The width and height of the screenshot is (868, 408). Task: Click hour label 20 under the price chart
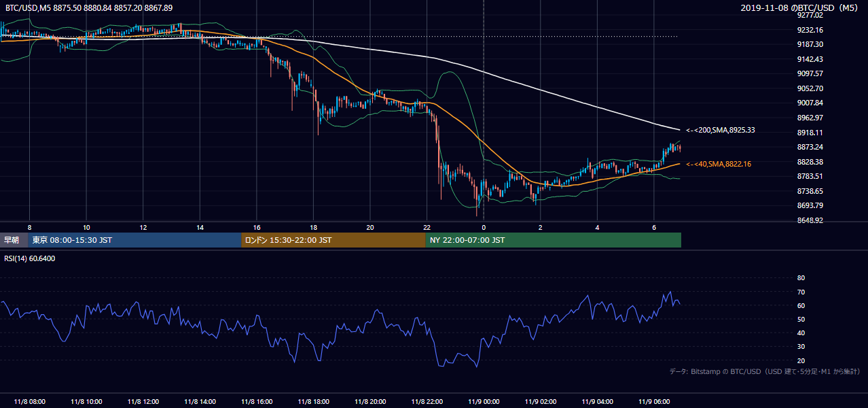(x=370, y=226)
